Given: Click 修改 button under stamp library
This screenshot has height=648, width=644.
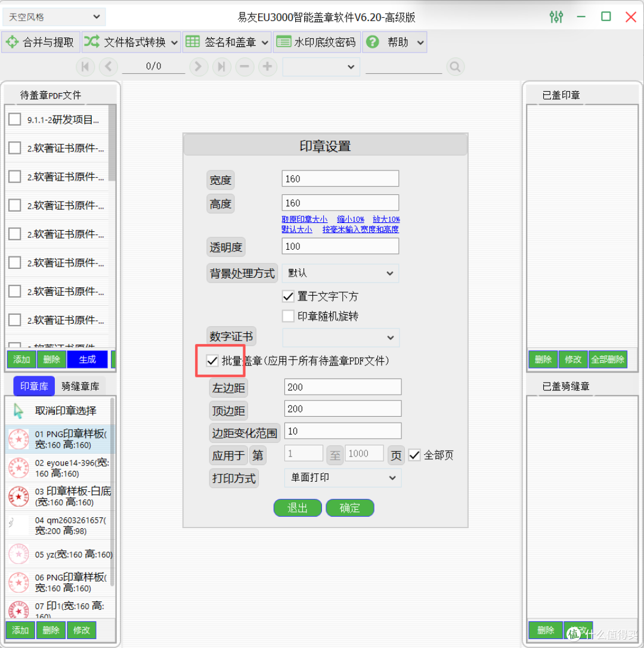Looking at the screenshot, I should pyautogui.click(x=82, y=630).
